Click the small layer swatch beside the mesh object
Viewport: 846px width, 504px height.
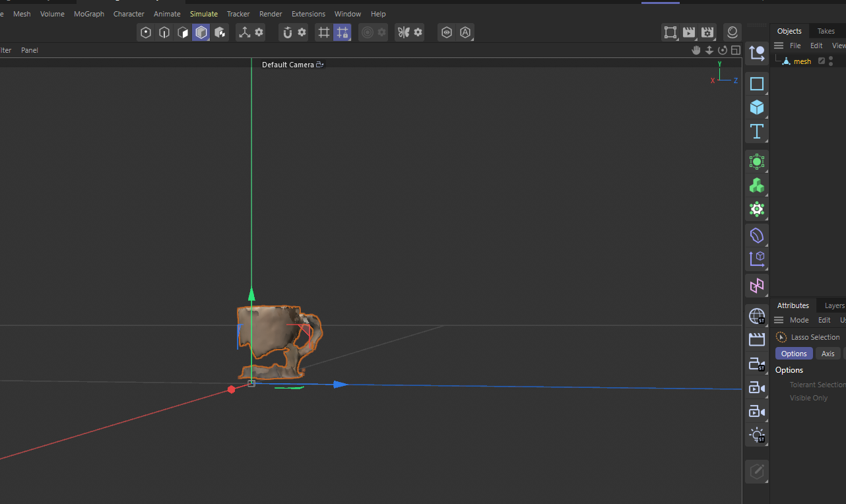(822, 61)
